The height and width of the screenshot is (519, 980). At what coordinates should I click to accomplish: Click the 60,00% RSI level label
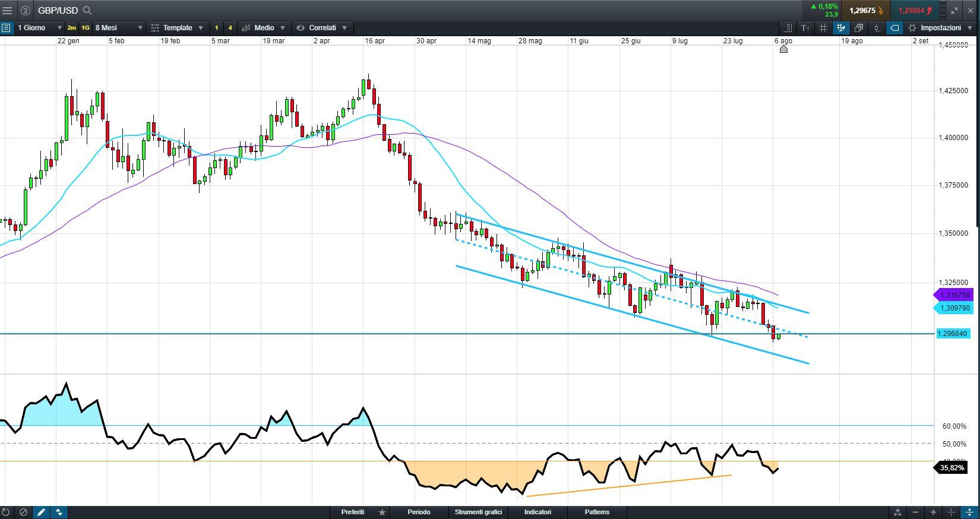tap(954, 426)
